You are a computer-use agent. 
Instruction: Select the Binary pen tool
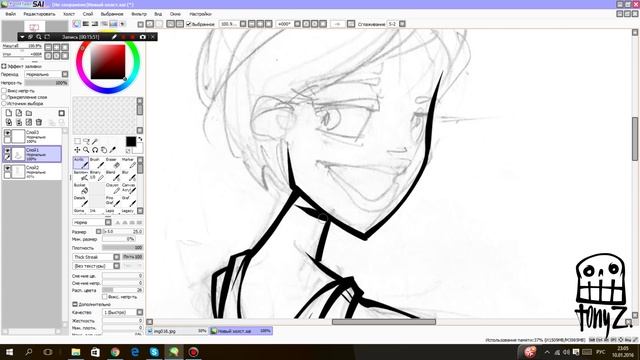coord(97,176)
